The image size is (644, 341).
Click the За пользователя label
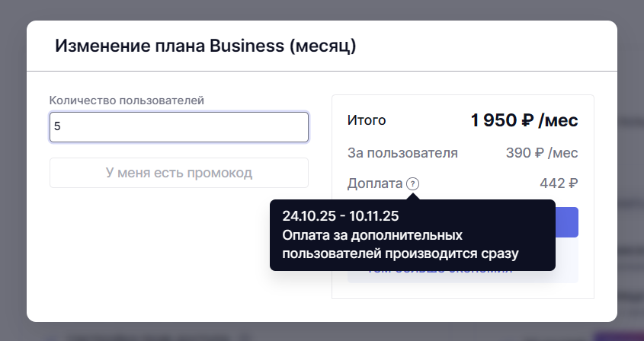(x=402, y=153)
